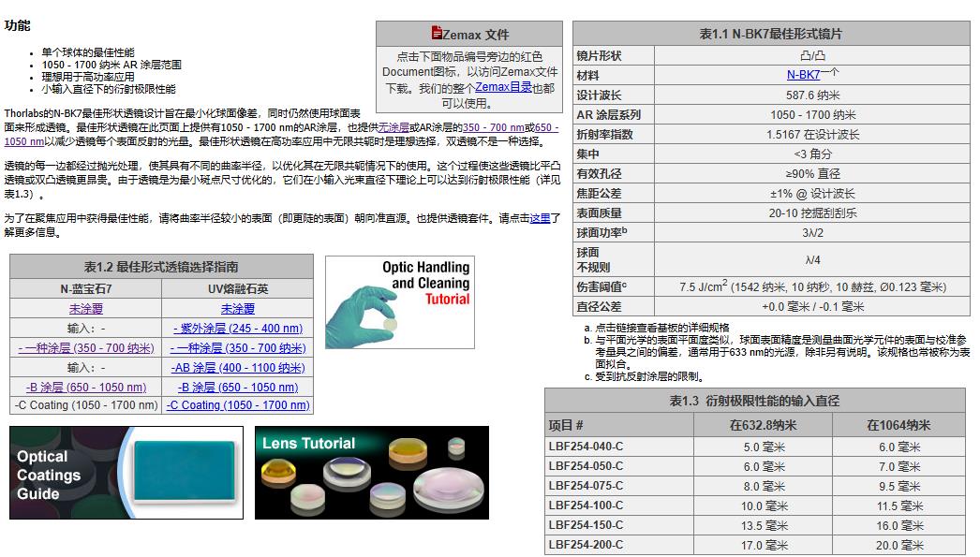The image size is (980, 557).
Task: Click the 587.6 纳米 design wavelength value
Action: point(812,95)
